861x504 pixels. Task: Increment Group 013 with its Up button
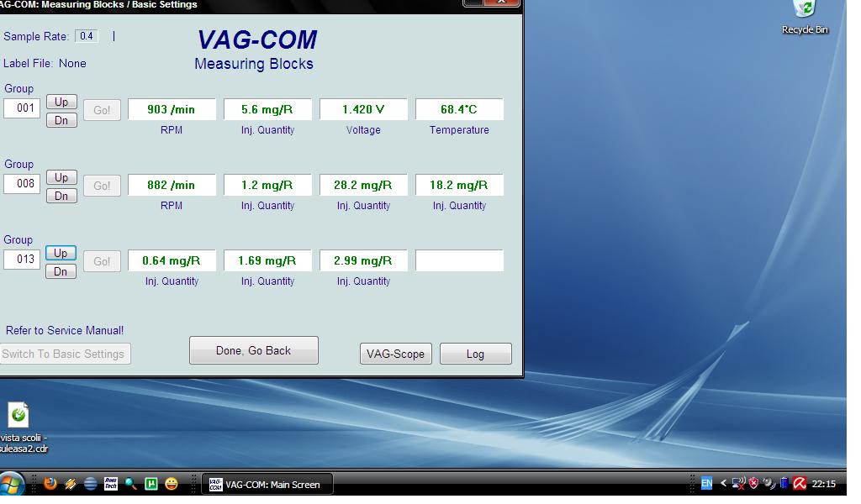click(x=61, y=254)
